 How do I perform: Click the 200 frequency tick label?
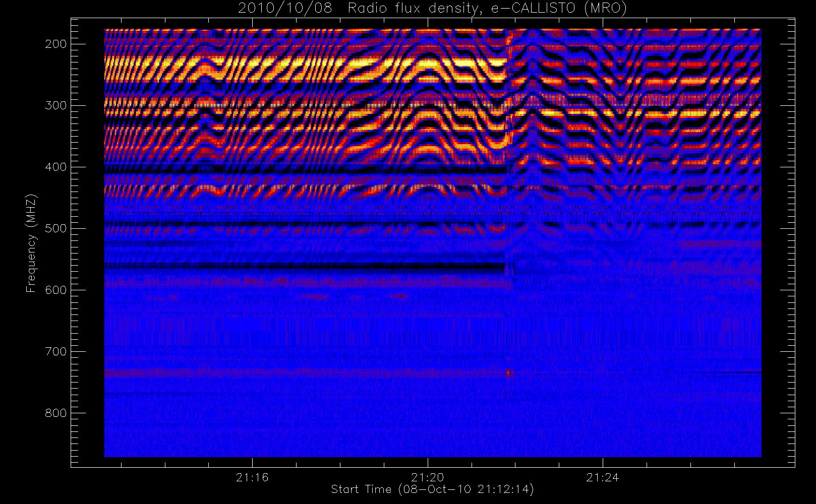tap(55, 44)
